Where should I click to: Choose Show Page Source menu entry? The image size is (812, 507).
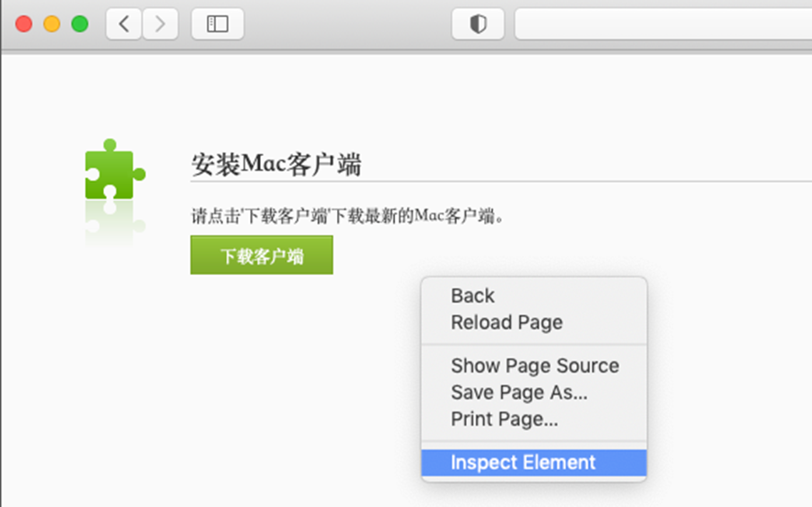[534, 365]
